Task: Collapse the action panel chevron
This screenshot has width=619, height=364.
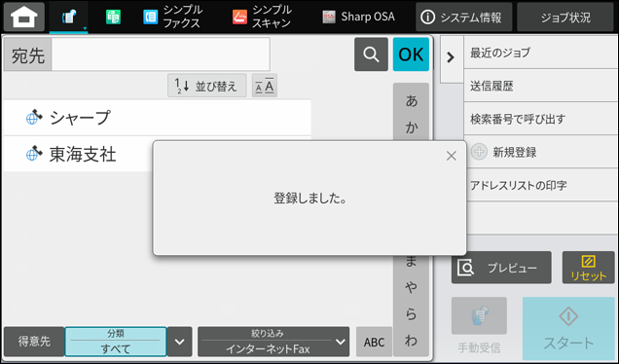Action: point(451,58)
